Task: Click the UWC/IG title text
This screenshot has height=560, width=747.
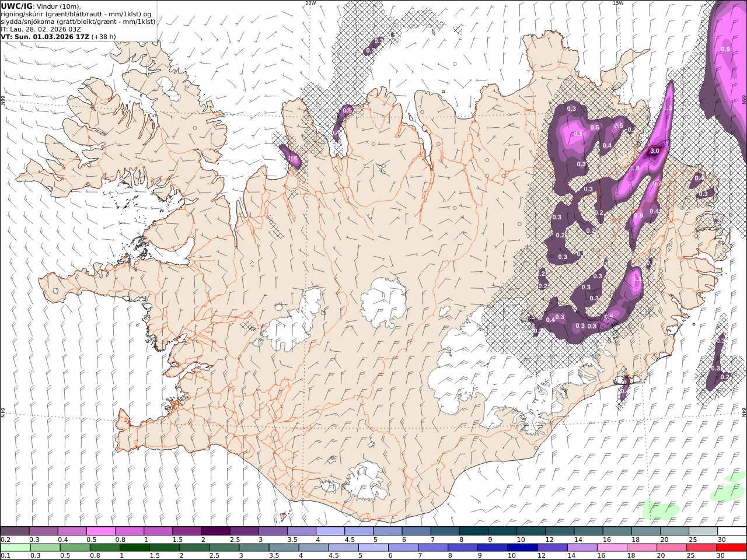Action: coord(16,6)
